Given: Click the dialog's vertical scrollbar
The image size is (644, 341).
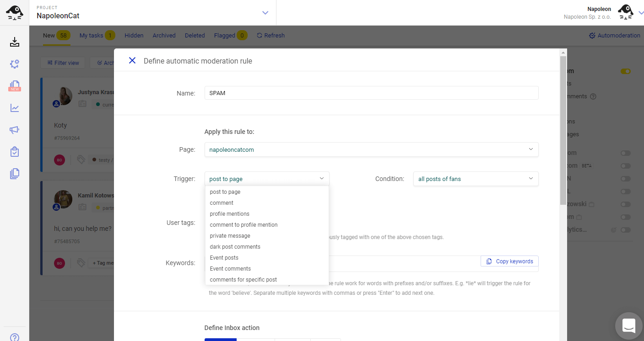Looking at the screenshot, I should click(563, 130).
